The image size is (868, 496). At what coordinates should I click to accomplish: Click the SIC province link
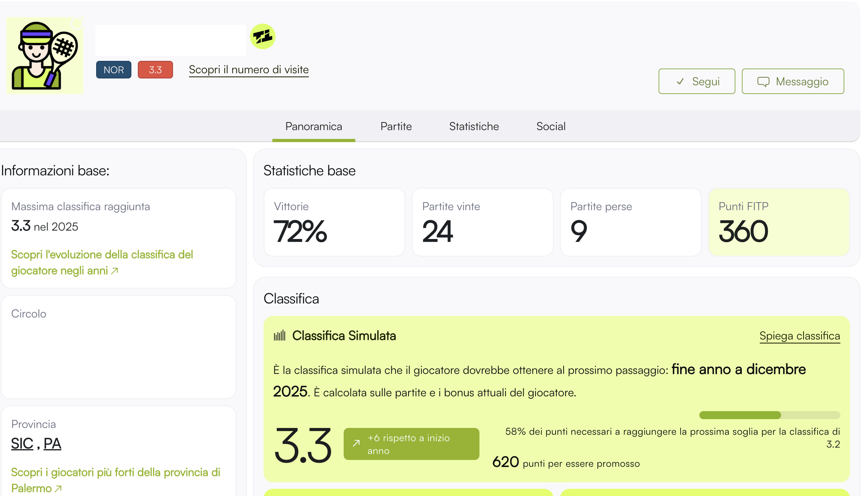(22, 444)
